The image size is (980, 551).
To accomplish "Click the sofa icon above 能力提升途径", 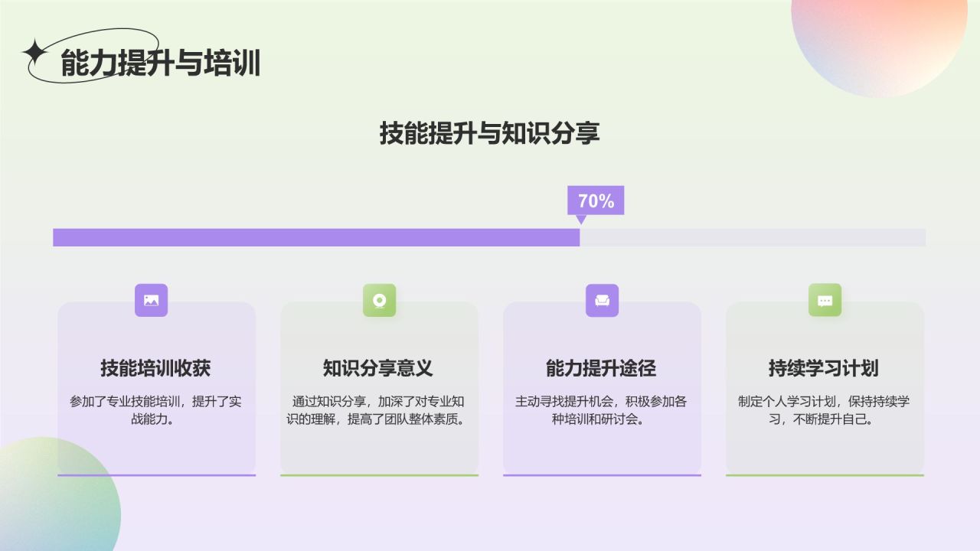I will click(602, 301).
